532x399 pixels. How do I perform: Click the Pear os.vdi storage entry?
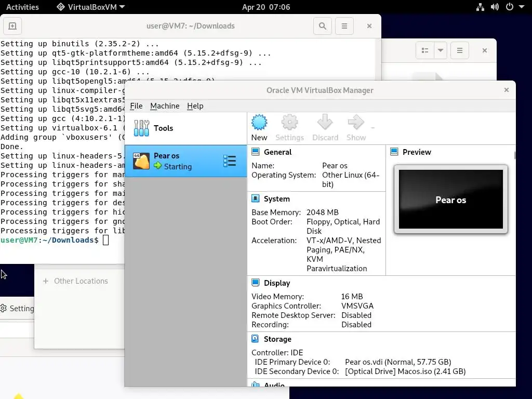pyautogui.click(x=398, y=362)
